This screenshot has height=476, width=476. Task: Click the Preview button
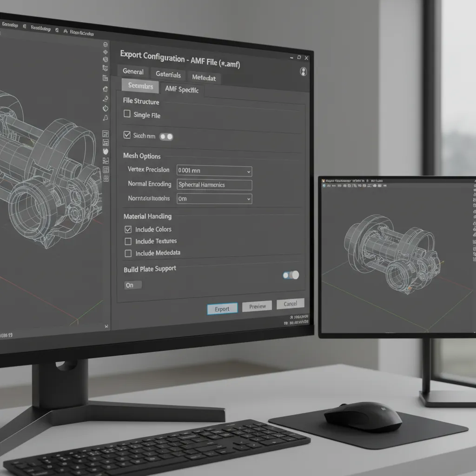[x=258, y=306]
